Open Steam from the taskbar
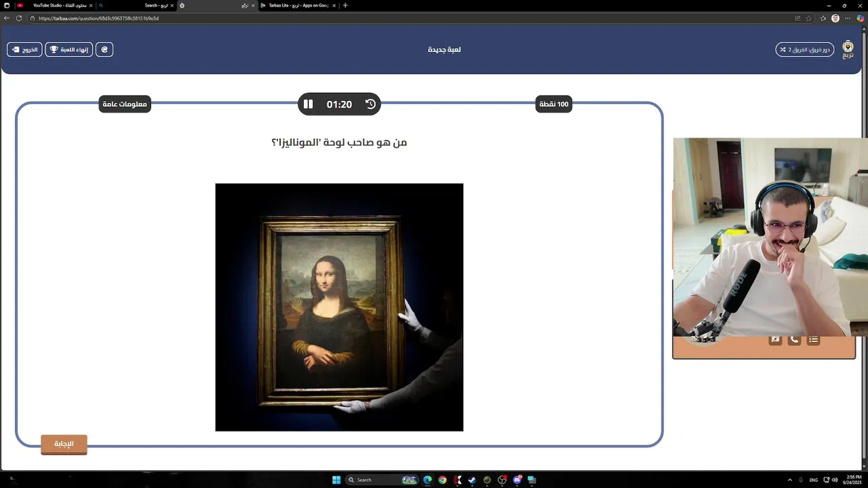 (x=472, y=480)
